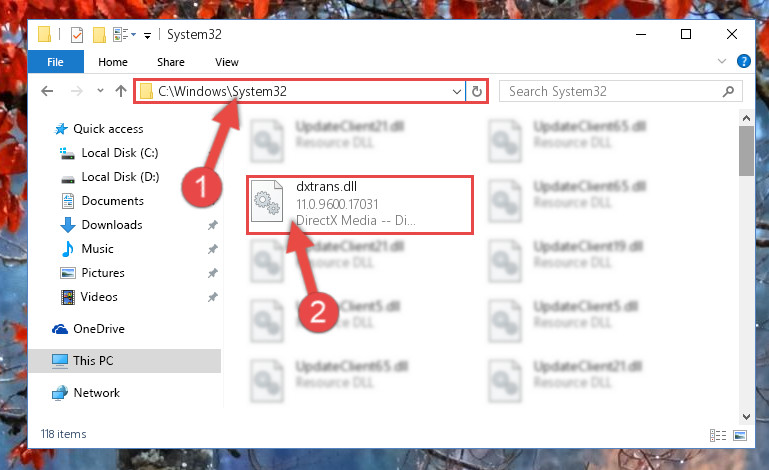This screenshot has height=470, width=769.
Task: Open Local Disk (C:) in the sidebar
Action: [119, 153]
